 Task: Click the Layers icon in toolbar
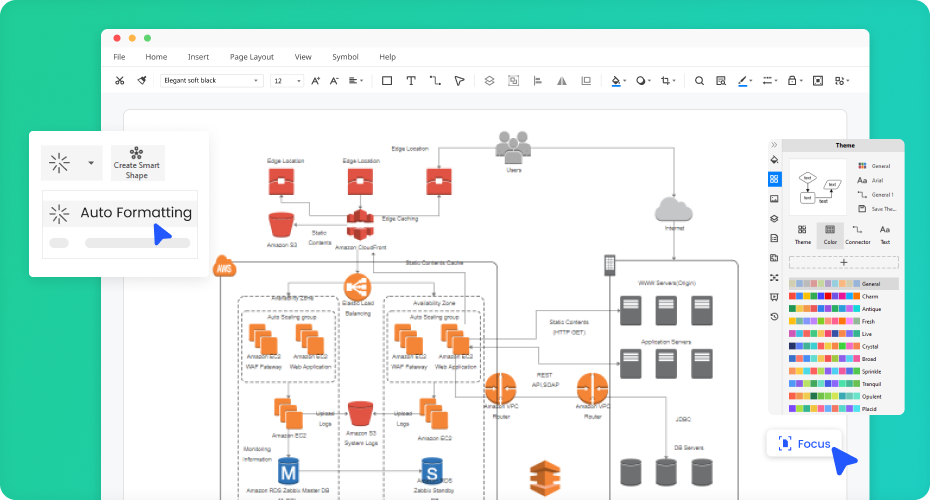(489, 81)
